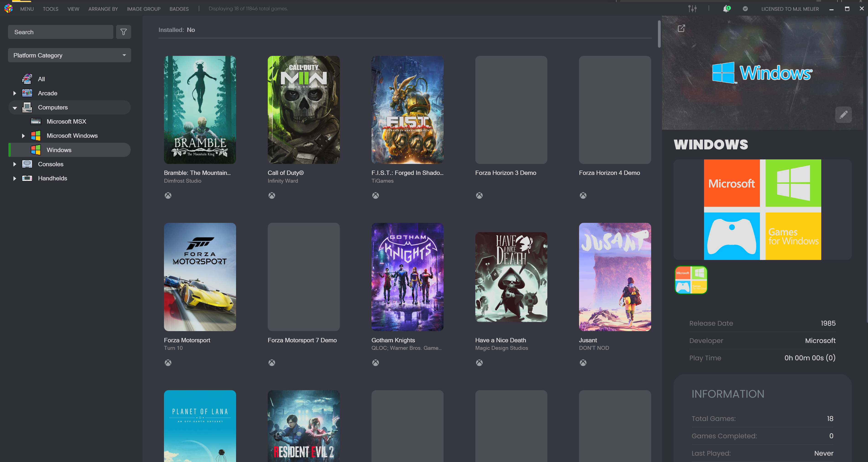The height and width of the screenshot is (462, 868).
Task: Select Planet of Lana cover art
Action: [x=200, y=426]
